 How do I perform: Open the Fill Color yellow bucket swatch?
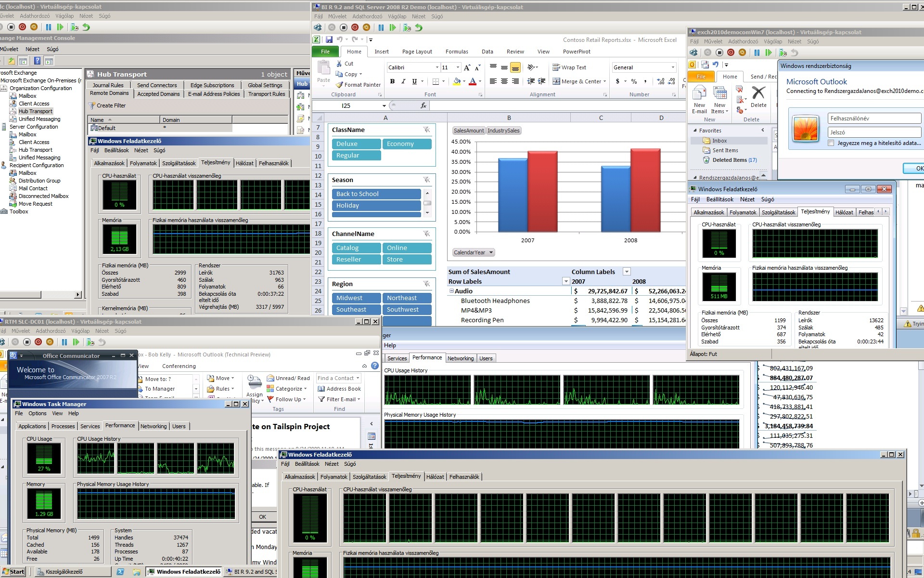coord(457,81)
